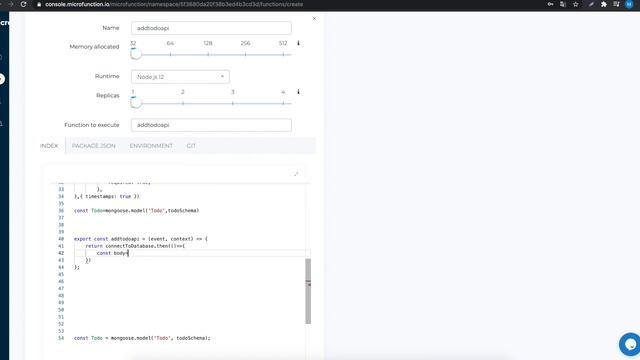Show info about Replicas

[x=298, y=91]
